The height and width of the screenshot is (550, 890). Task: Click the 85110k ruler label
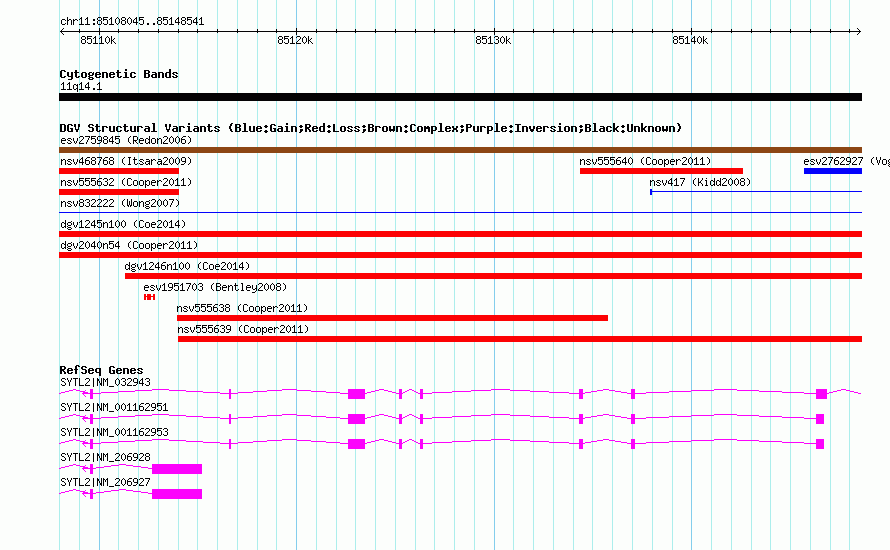[98, 40]
